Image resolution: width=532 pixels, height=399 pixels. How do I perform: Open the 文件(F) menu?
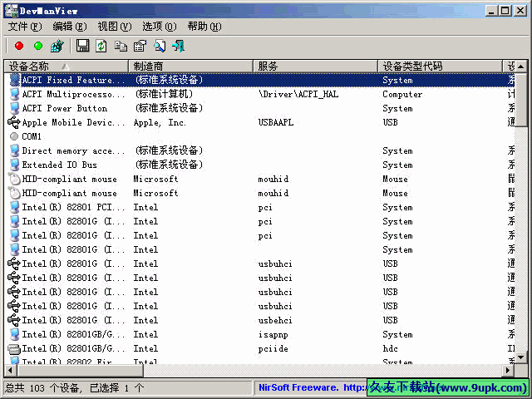[25, 27]
